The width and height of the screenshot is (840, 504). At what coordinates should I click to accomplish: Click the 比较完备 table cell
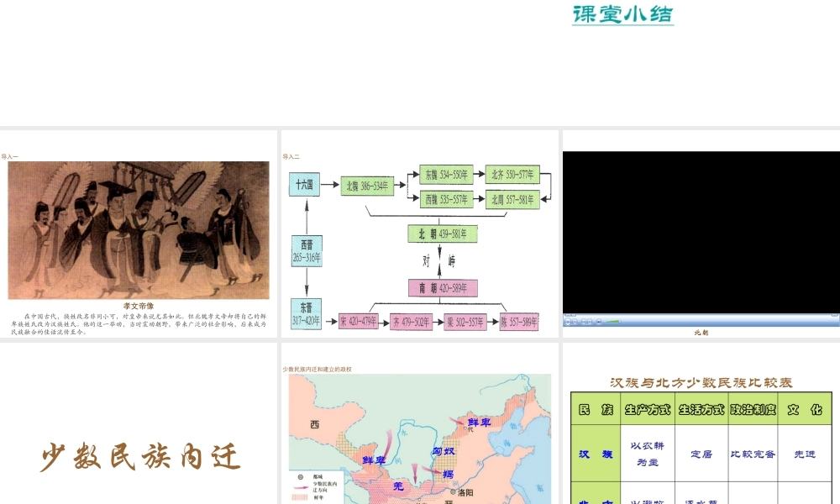click(x=753, y=454)
